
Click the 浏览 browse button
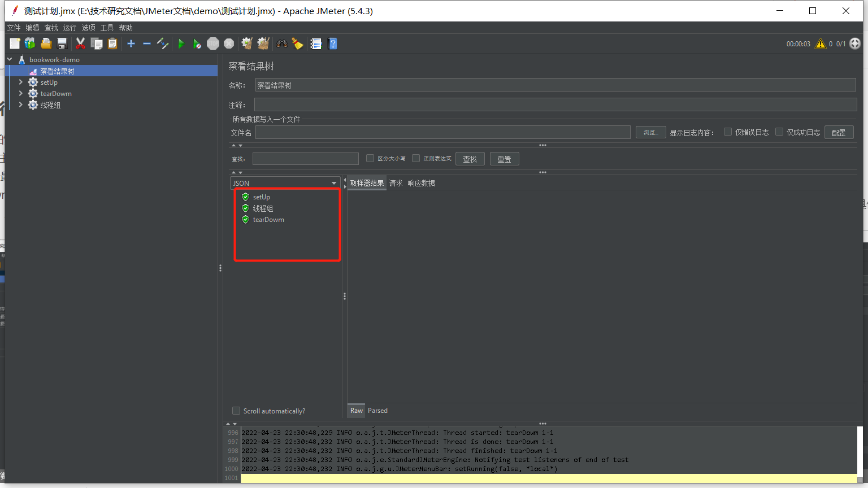[x=650, y=132]
